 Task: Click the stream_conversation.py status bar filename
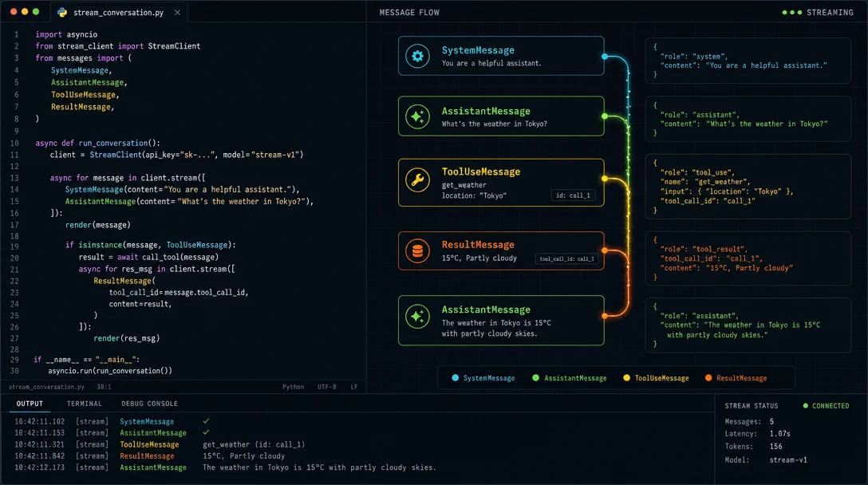(x=46, y=387)
